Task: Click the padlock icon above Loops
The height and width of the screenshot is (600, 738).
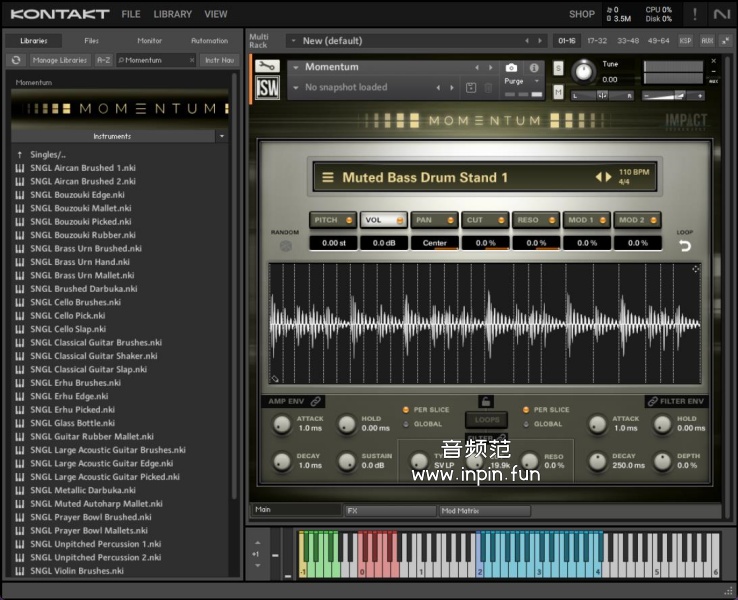Action: pyautogui.click(x=486, y=401)
